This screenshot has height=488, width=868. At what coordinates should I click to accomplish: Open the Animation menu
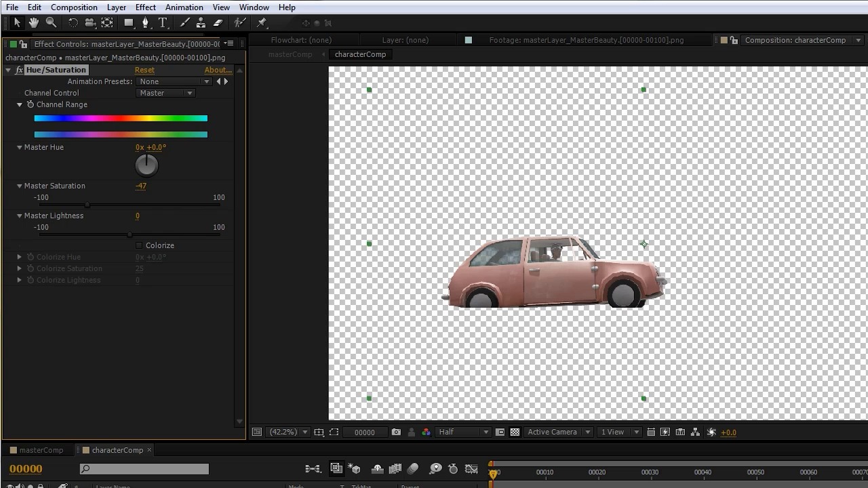coord(184,7)
